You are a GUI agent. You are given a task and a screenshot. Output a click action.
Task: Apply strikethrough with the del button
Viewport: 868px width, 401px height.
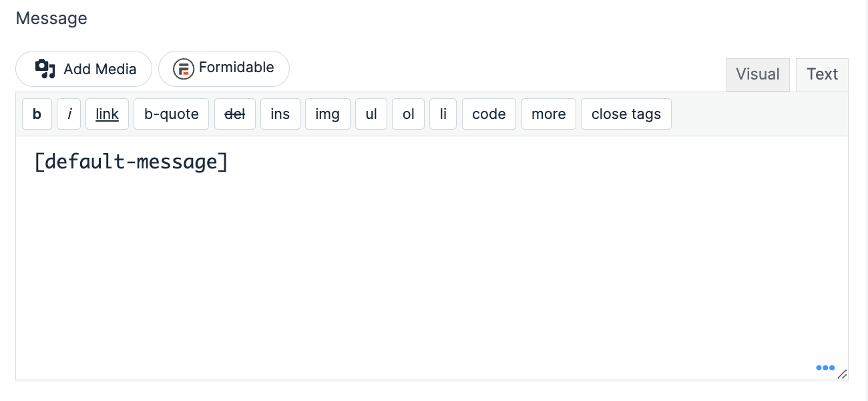point(235,114)
